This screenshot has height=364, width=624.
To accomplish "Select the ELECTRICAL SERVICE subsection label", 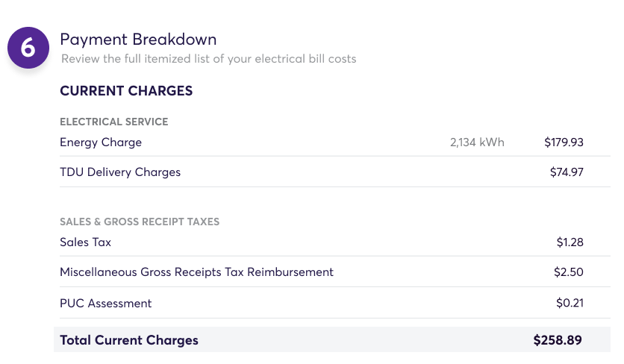I will point(113,122).
